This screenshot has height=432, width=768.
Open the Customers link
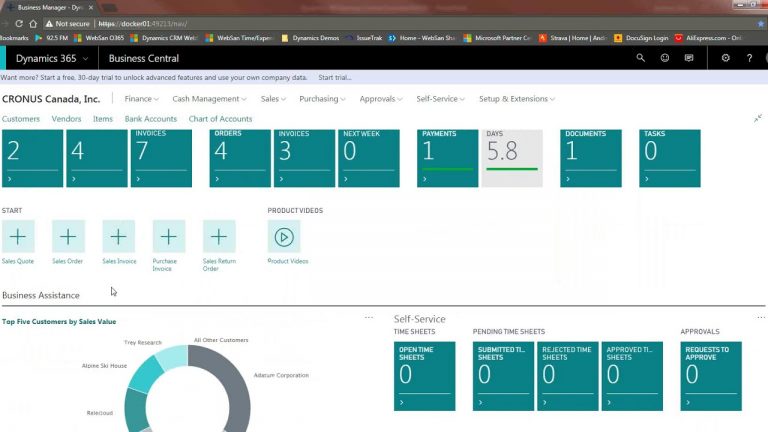(x=21, y=119)
